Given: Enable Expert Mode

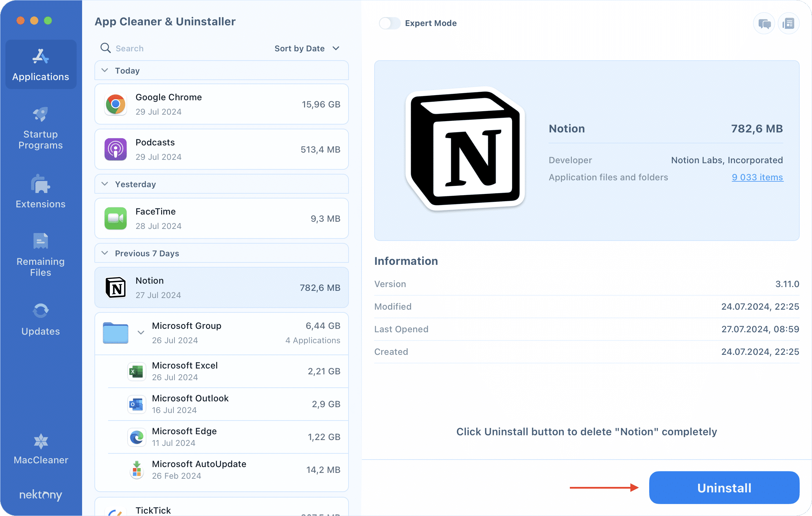Looking at the screenshot, I should pyautogui.click(x=389, y=23).
